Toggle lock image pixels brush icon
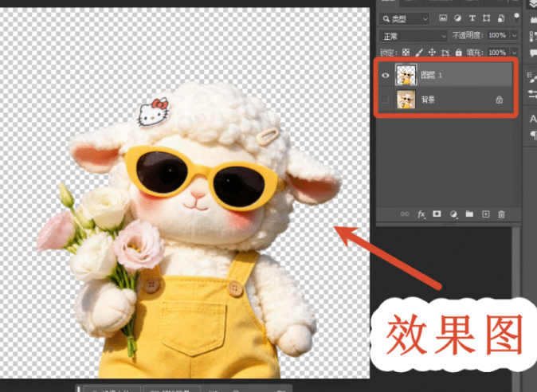Viewport: 537px width, 392px height. (x=419, y=53)
